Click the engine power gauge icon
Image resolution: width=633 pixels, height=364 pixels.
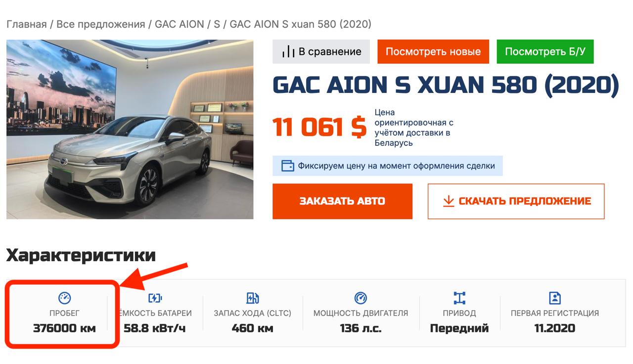pos(361,298)
